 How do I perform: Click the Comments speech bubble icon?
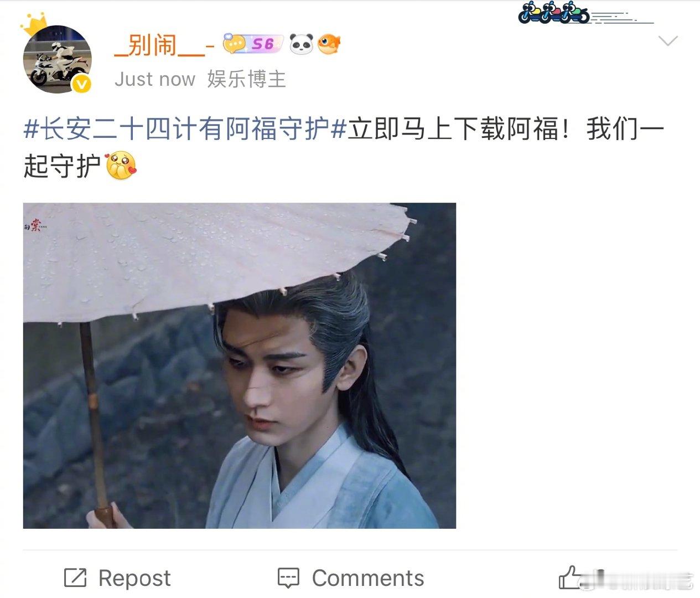click(x=288, y=578)
